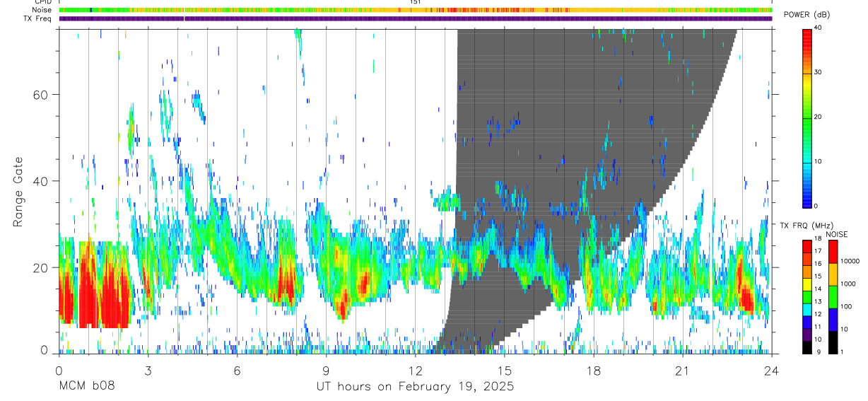This screenshot has width=868, height=401.
Task: Select the 24 tick on the UT hours axis
Action: (771, 370)
